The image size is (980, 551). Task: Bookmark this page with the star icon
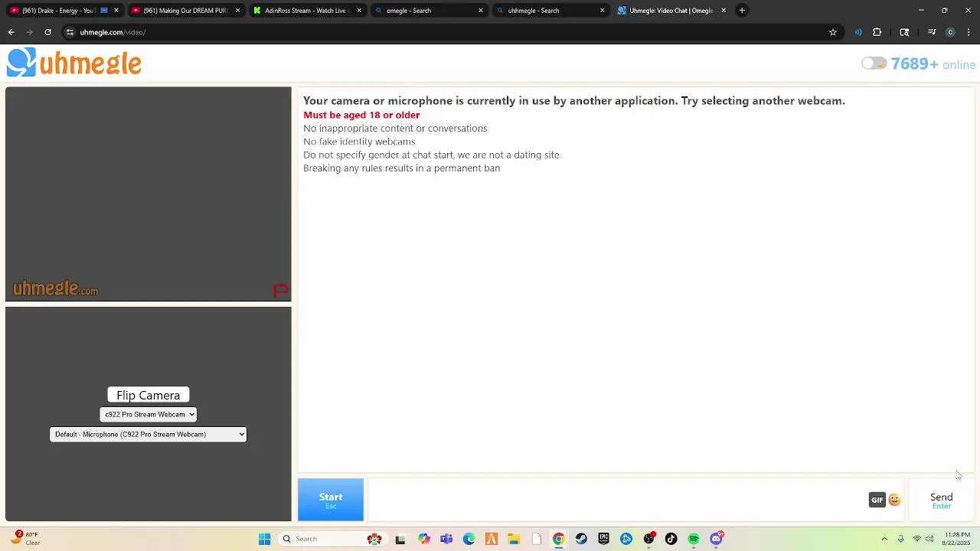click(833, 32)
